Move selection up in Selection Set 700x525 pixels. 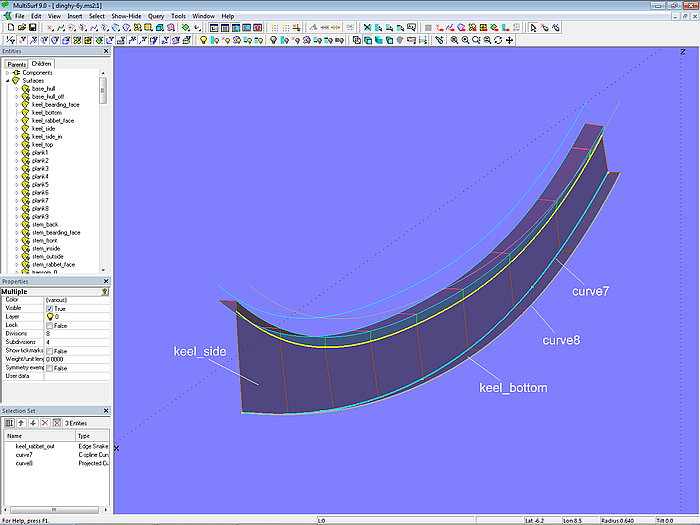click(x=21, y=424)
